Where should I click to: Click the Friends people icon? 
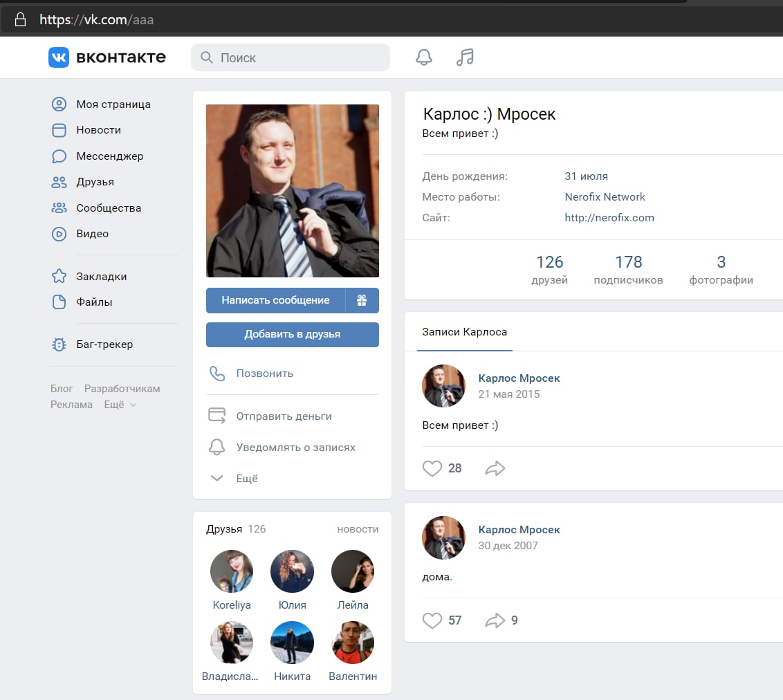click(59, 182)
